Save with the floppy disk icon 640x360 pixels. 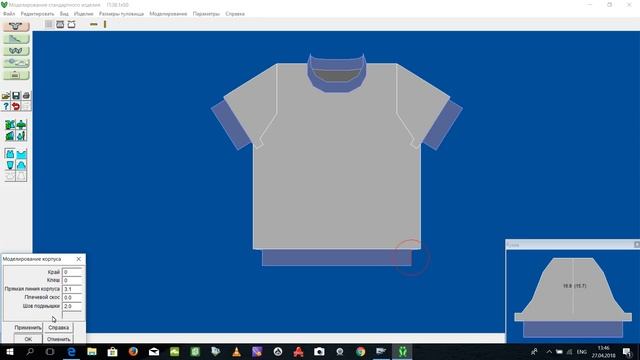click(x=16, y=96)
